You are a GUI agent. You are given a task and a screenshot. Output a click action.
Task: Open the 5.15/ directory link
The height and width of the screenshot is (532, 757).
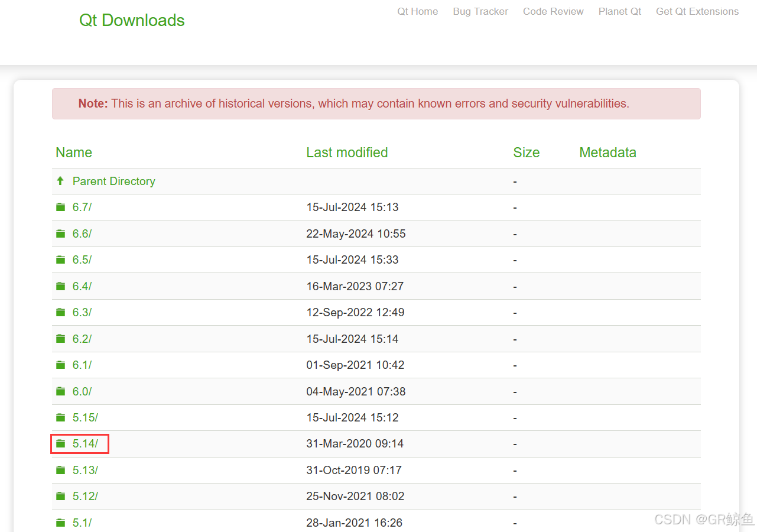pyautogui.click(x=85, y=418)
